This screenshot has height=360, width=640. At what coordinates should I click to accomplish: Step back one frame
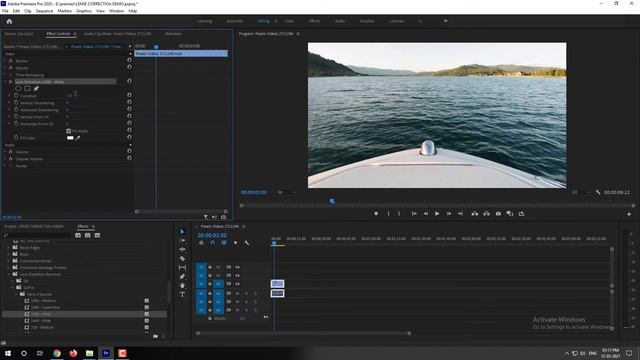[x=425, y=213]
